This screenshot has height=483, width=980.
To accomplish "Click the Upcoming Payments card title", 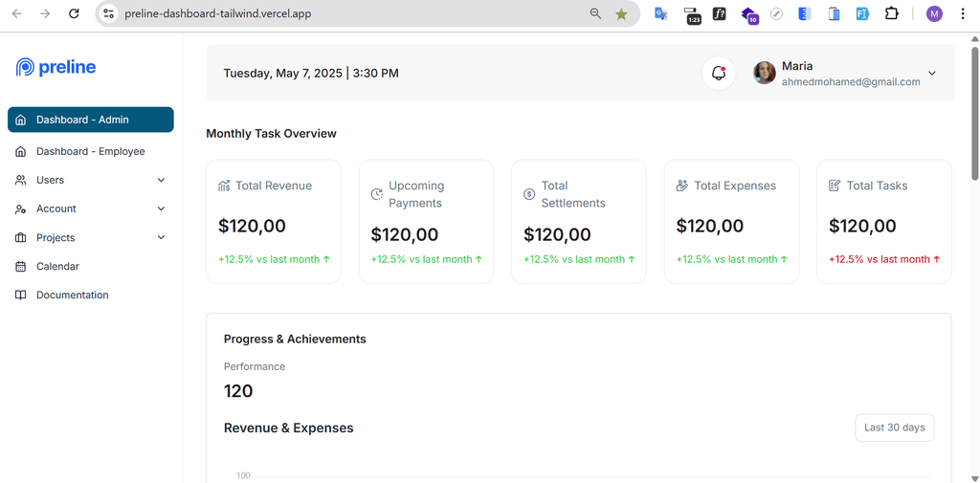I will pos(416,194).
